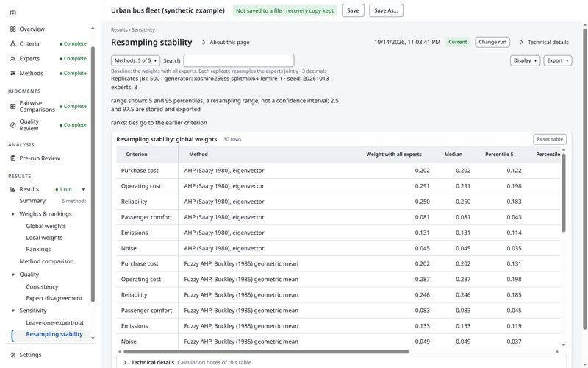Click the Pairwise Comparisons table icon
588x368 pixels.
point(13,106)
